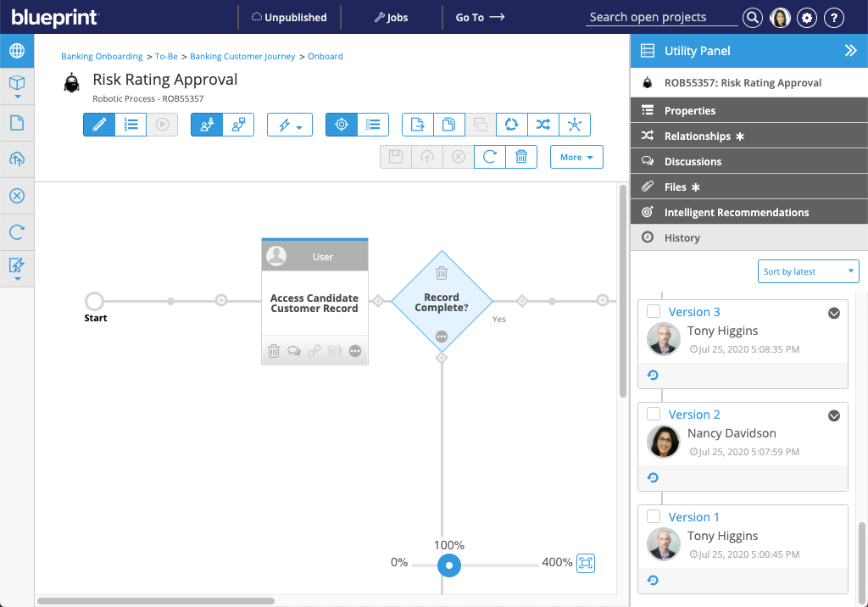Screen dimensions: 868x607
Task: Open the More dropdown menu
Action: point(576,157)
